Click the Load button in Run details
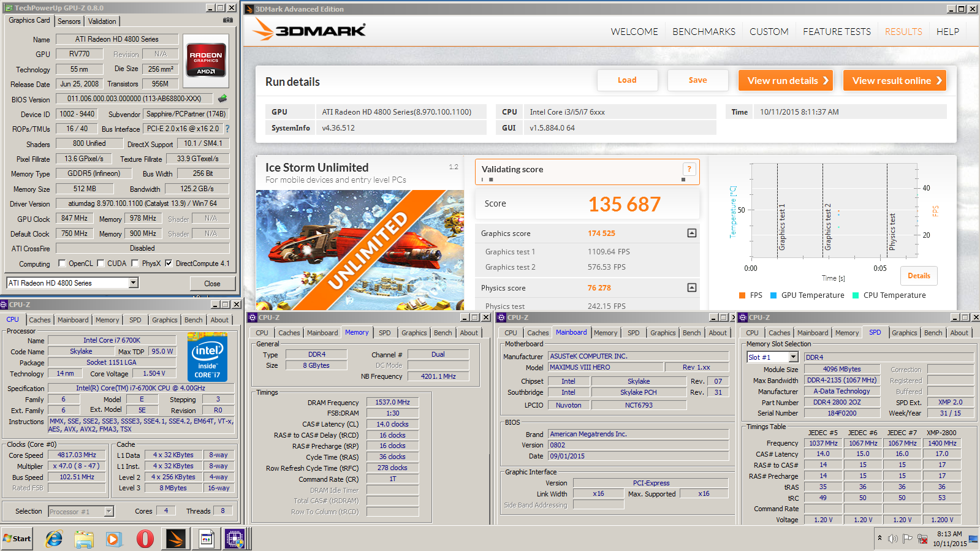 (627, 80)
